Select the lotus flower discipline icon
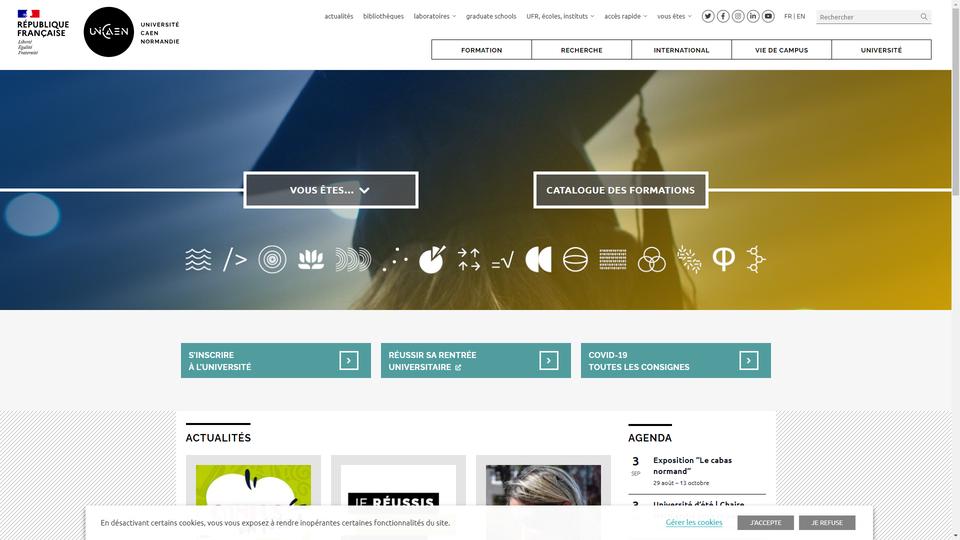The image size is (960, 540). coord(311,260)
